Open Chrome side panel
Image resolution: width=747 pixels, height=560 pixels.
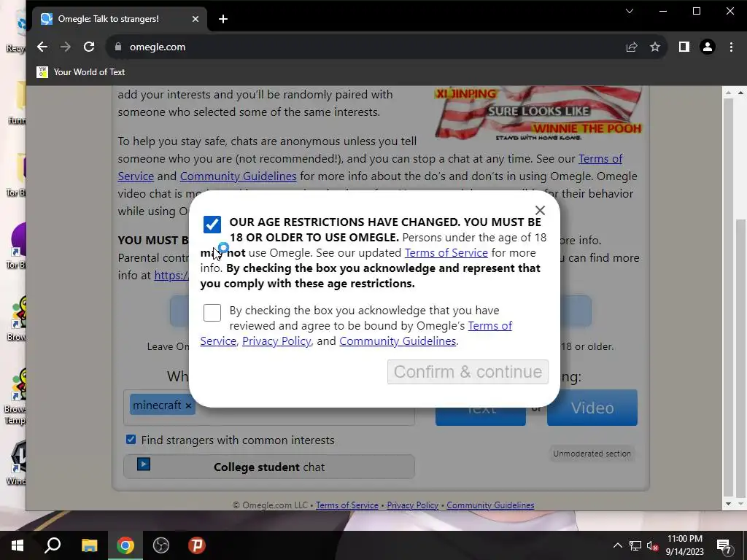684,47
